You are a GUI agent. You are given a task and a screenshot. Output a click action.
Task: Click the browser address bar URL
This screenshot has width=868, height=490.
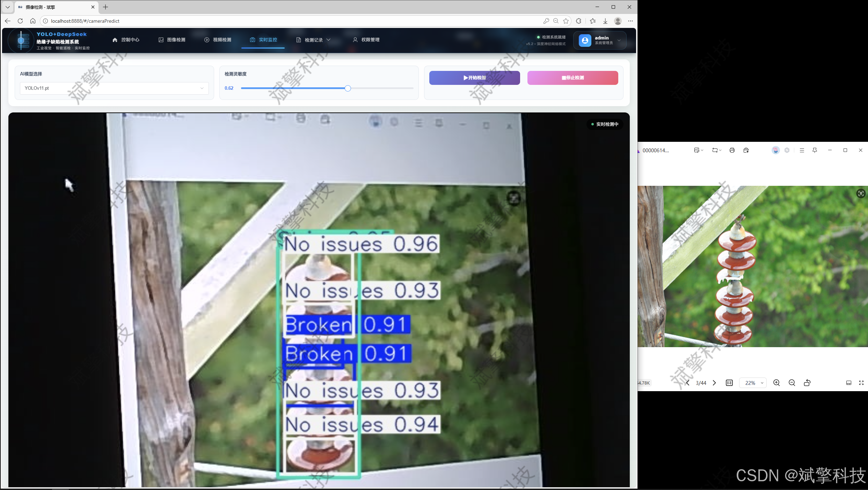(85, 21)
